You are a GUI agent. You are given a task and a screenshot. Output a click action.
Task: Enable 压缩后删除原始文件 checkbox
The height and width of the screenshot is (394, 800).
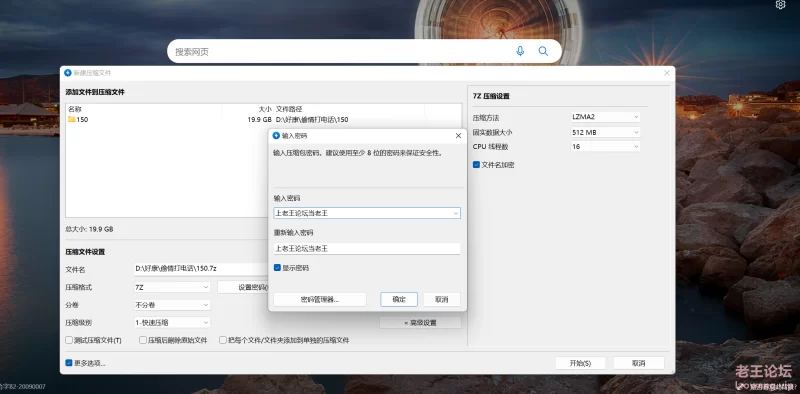click(143, 340)
